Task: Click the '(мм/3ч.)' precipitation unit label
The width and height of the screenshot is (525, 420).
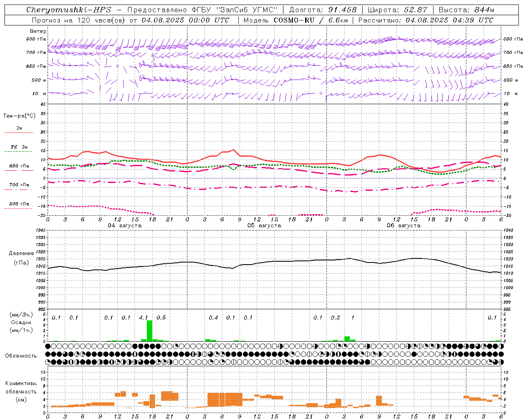Action: tap(21, 315)
